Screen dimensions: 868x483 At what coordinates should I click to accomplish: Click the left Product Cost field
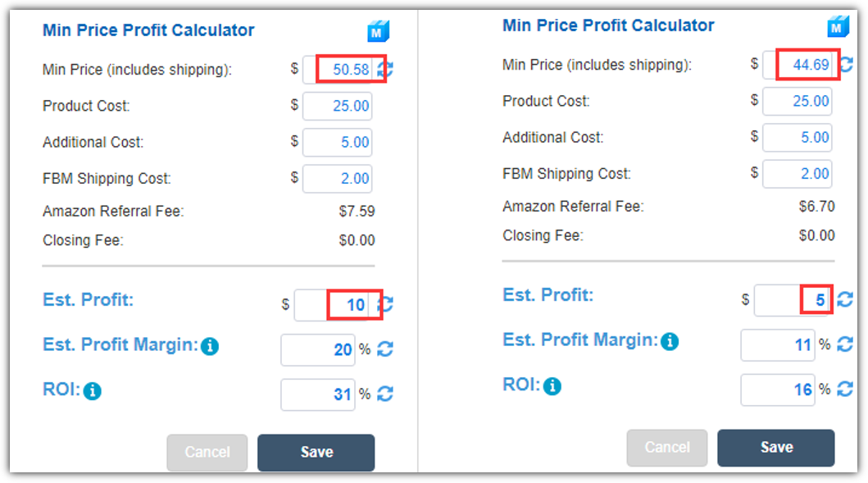coord(337,106)
